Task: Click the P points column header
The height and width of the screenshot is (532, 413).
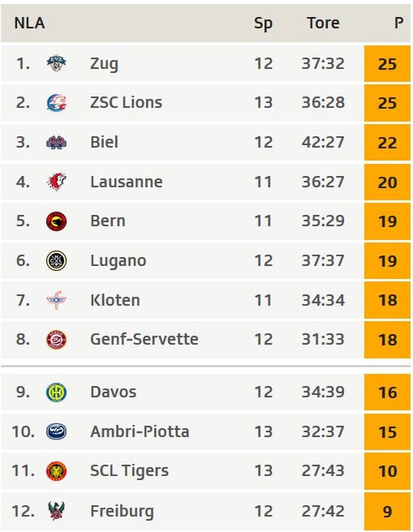Action: click(399, 23)
